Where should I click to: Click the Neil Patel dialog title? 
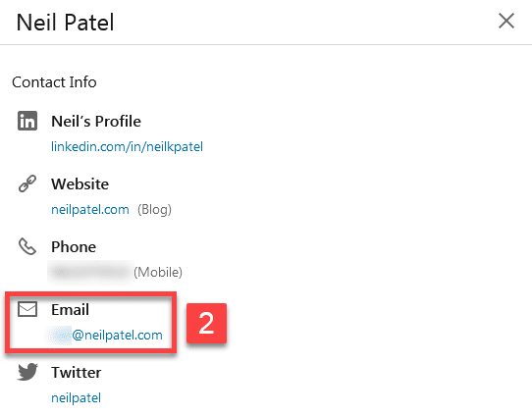pyautogui.click(x=65, y=23)
